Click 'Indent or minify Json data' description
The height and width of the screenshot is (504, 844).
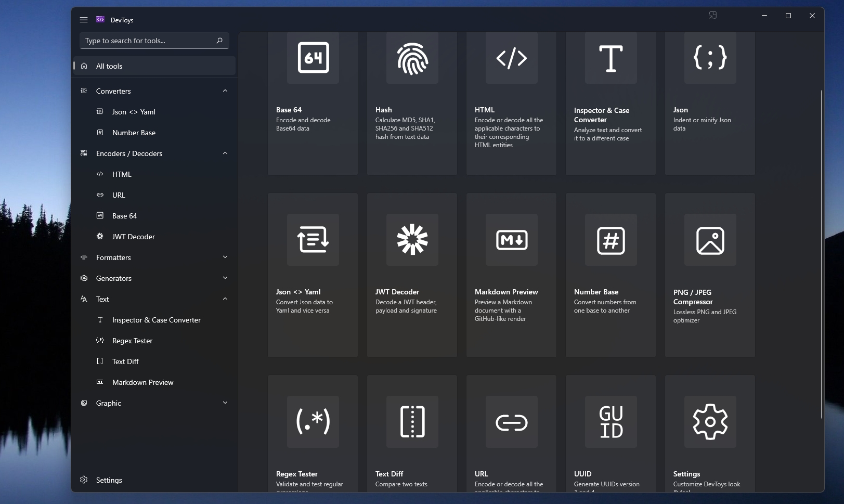tap(702, 124)
